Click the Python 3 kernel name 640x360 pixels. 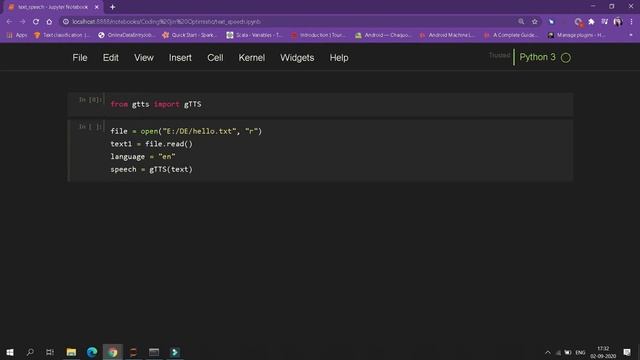537,57
